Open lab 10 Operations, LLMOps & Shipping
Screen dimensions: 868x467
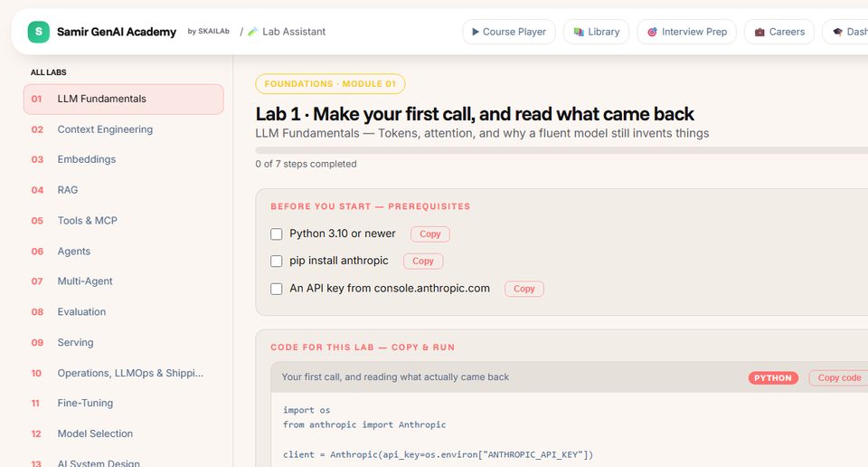coord(124,374)
